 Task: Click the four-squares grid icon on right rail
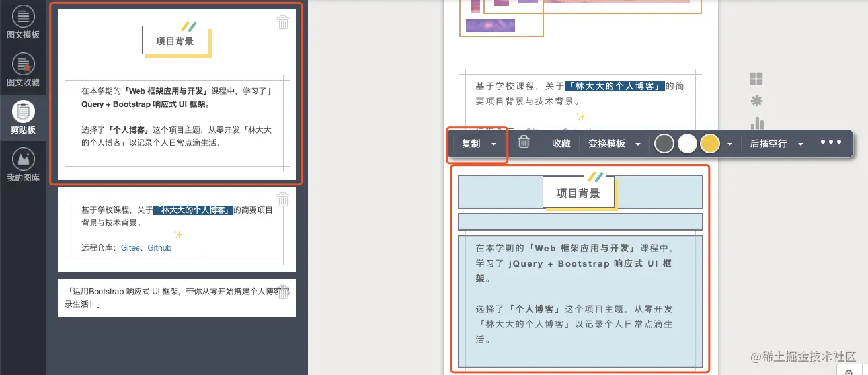click(756, 79)
